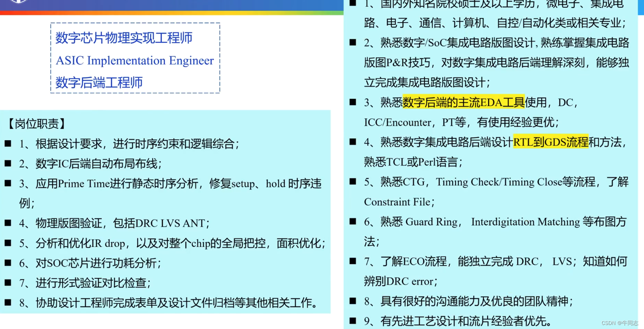Click duty 5 about IR drop optimization
The image size is (644, 329).
click(x=172, y=243)
